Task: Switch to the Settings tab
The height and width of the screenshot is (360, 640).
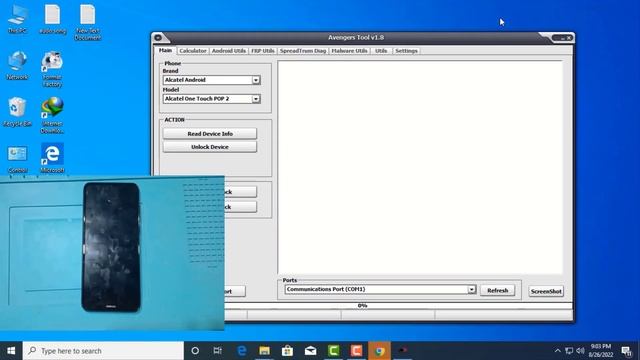Action: pyautogui.click(x=406, y=51)
